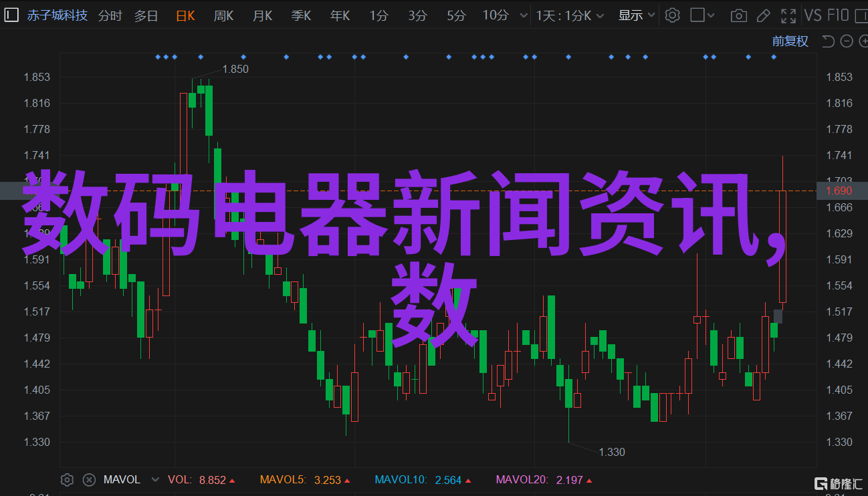The height and width of the screenshot is (496, 868).
Task: Open the F10 company info
Action: click(837, 15)
